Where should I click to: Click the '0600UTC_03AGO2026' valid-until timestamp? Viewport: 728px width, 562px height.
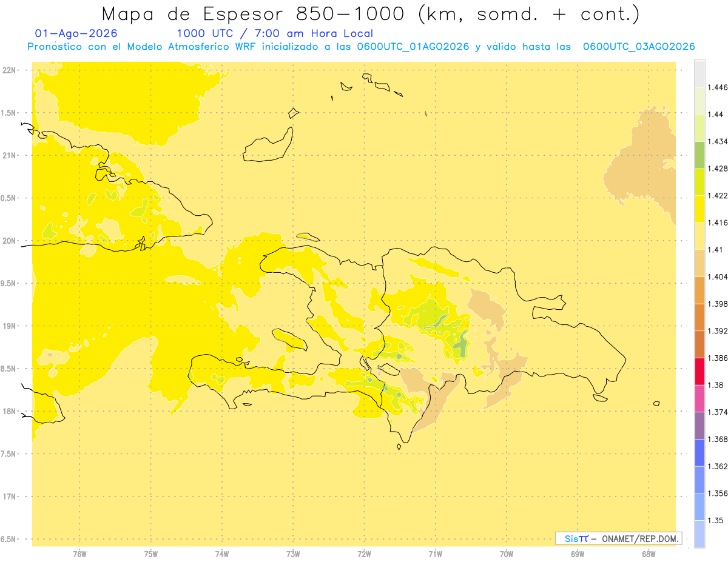tap(639, 47)
